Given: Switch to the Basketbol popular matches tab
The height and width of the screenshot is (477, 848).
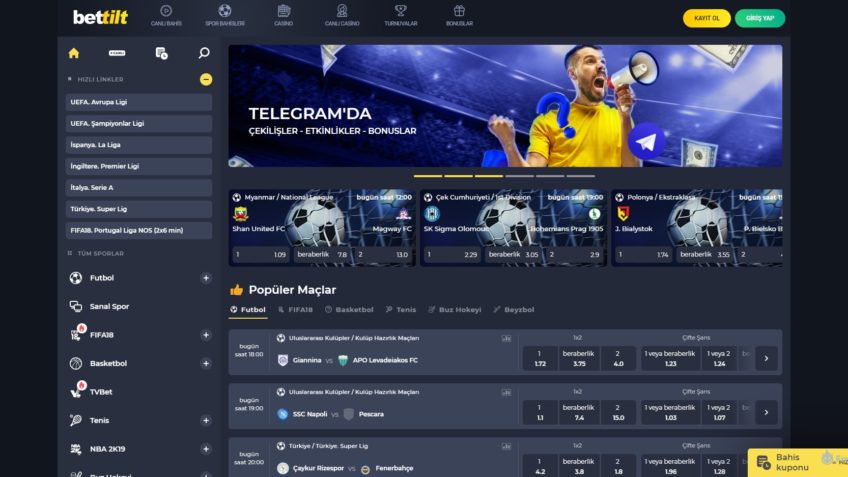Looking at the screenshot, I should point(349,310).
